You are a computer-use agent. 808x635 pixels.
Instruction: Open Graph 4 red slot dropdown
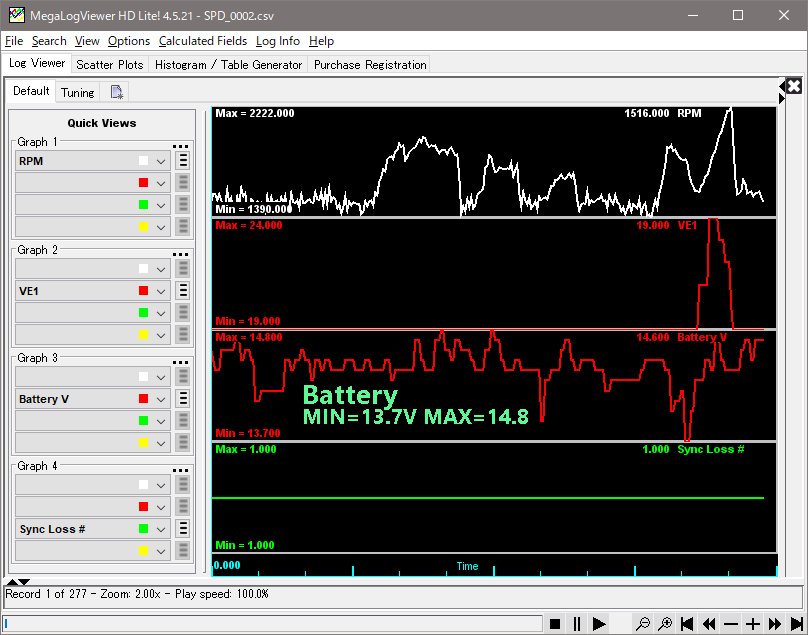click(x=161, y=507)
